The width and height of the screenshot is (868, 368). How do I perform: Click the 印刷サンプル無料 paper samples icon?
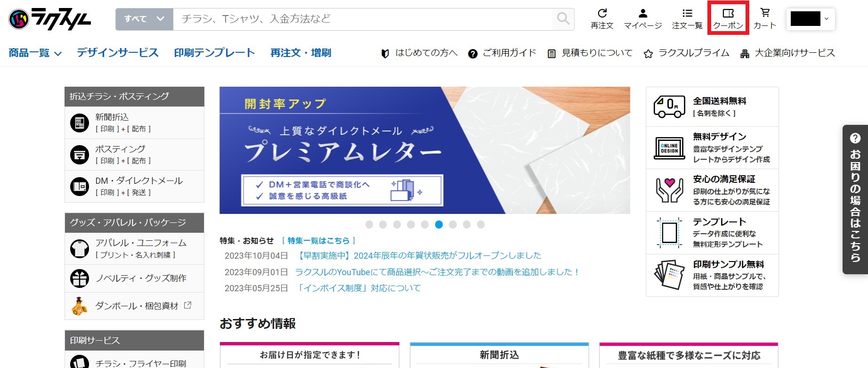pos(669,275)
